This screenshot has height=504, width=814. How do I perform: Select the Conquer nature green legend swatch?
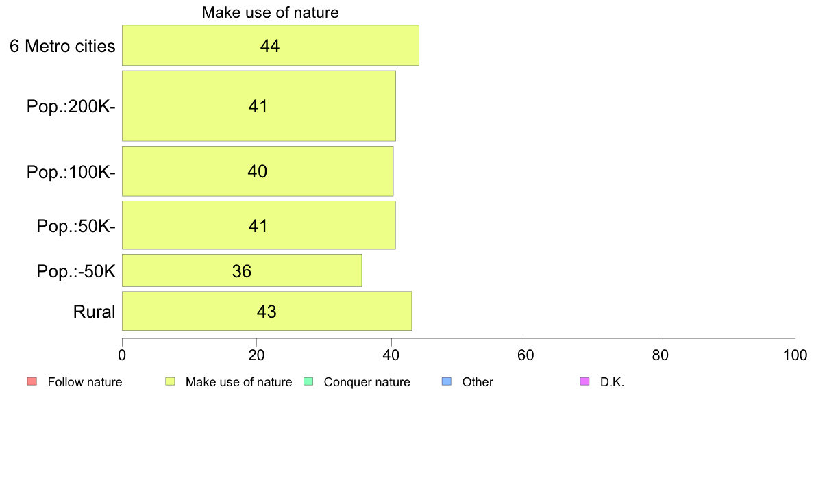pyautogui.click(x=308, y=381)
